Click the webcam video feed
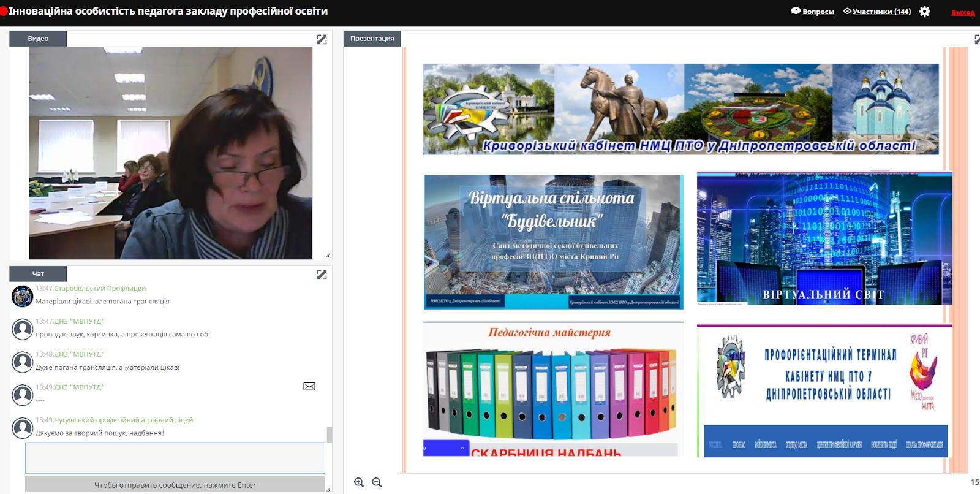Viewport: 980px width, 494px height. tap(171, 153)
